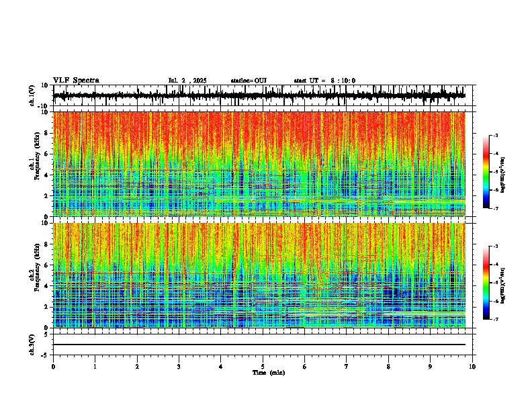Viewport: 532px width, 411px height.
Task: Click the time axis tick label "5"
Action: coord(263,367)
